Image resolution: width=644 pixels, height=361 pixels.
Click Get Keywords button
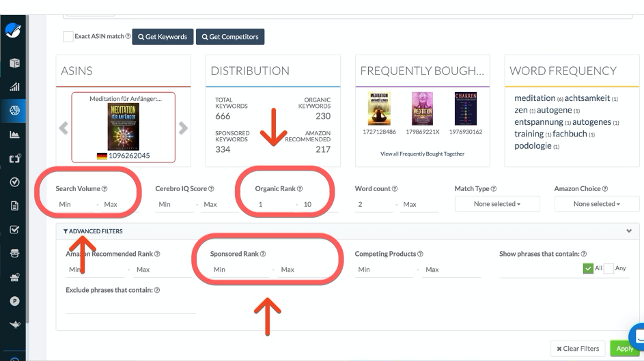click(x=163, y=37)
